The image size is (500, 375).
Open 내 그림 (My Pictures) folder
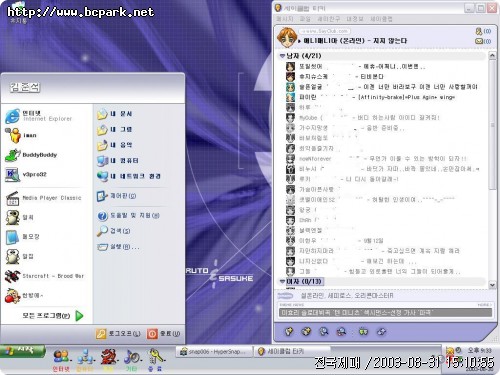click(115, 129)
